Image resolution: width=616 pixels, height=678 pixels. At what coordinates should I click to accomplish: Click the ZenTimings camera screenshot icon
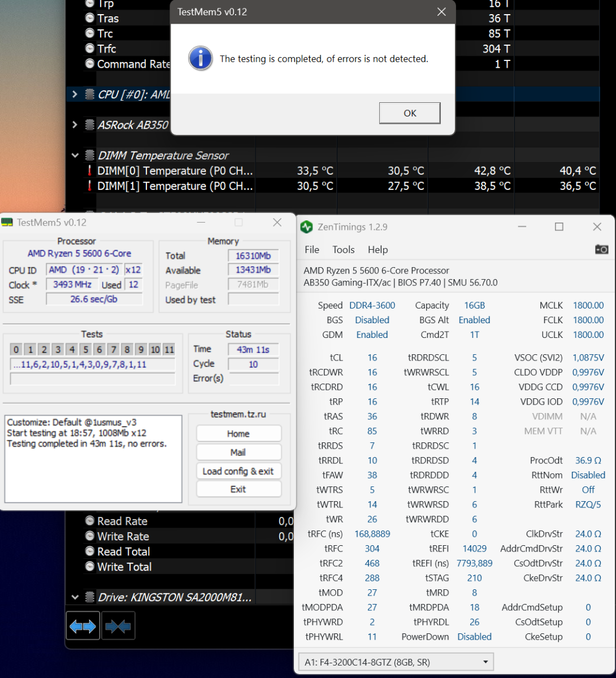602,249
